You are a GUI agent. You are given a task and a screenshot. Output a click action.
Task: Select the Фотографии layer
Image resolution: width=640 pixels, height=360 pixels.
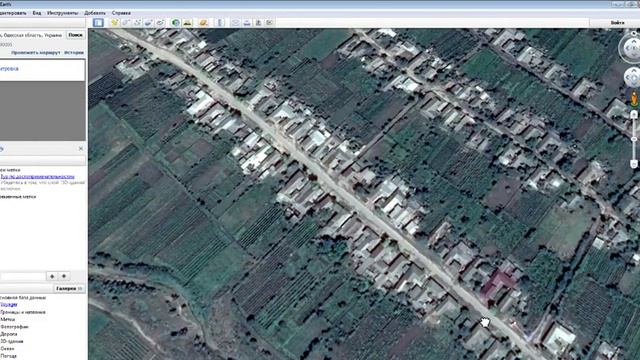[x=14, y=327]
